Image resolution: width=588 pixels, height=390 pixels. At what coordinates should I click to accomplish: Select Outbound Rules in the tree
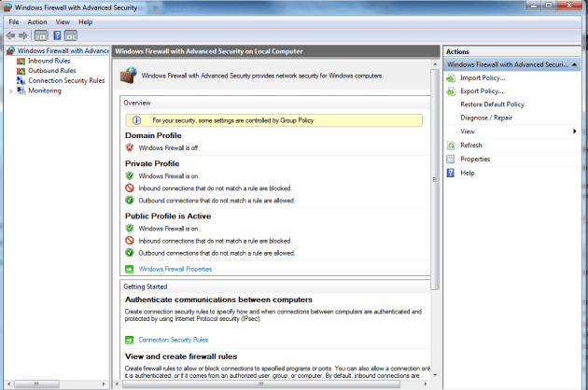click(x=52, y=71)
